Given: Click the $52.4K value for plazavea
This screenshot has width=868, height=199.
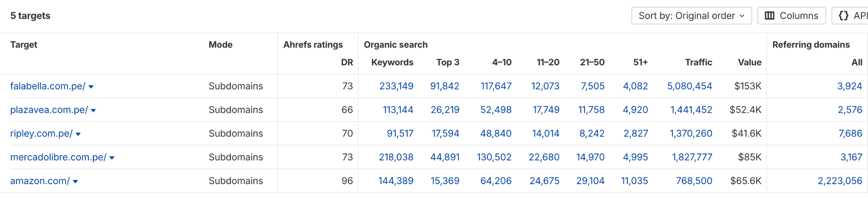Looking at the screenshot, I should [x=746, y=110].
